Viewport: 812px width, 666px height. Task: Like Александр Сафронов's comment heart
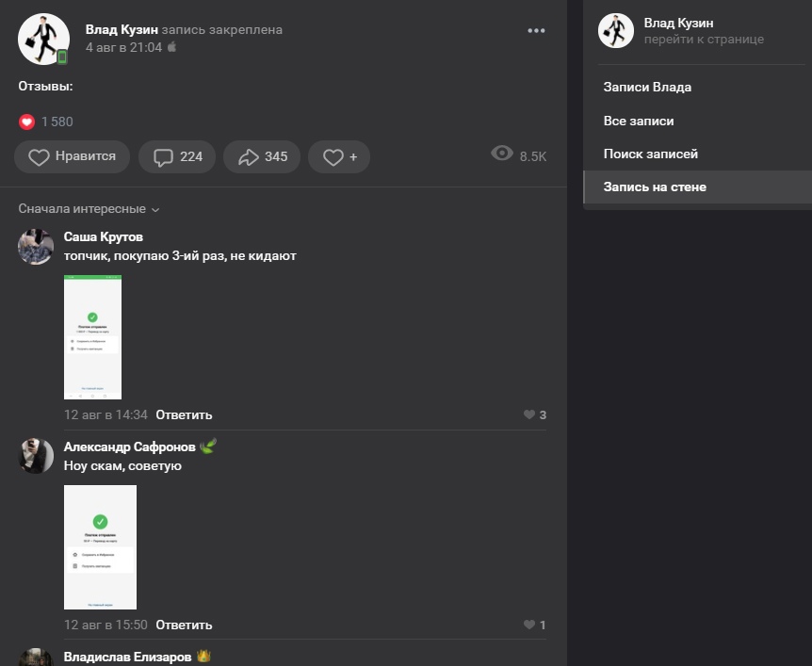529,625
